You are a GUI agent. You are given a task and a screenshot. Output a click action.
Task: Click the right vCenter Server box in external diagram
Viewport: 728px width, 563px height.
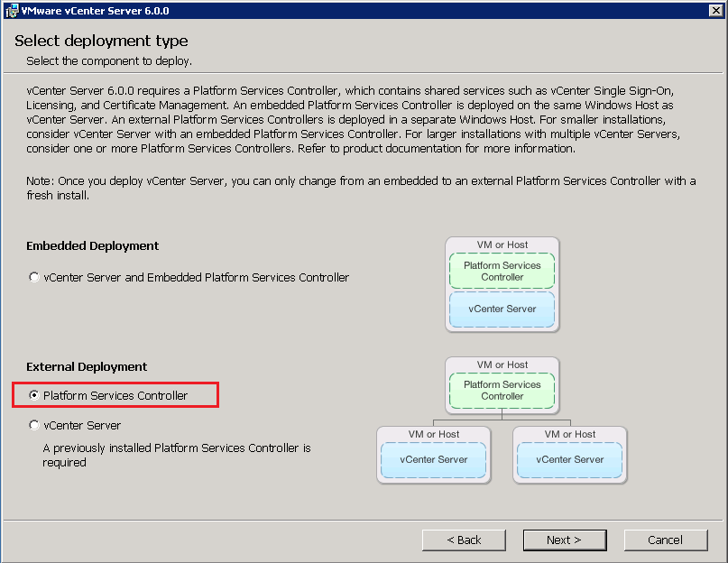[570, 460]
